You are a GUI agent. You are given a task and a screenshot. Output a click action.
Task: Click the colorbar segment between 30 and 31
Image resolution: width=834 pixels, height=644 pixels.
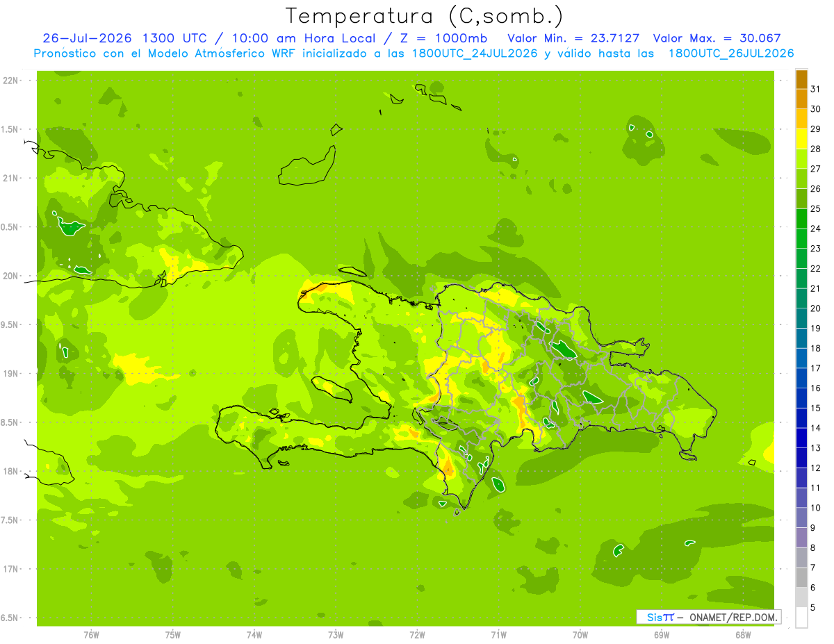(x=801, y=99)
